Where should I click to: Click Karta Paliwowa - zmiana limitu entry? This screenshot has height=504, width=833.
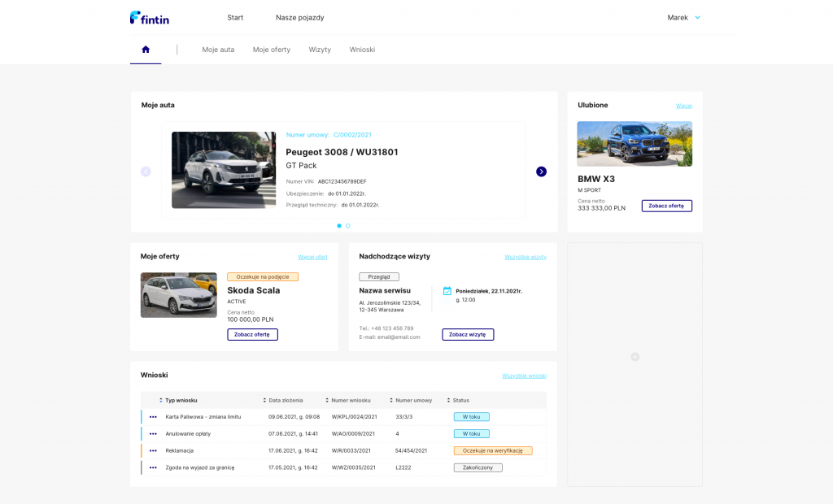(203, 417)
